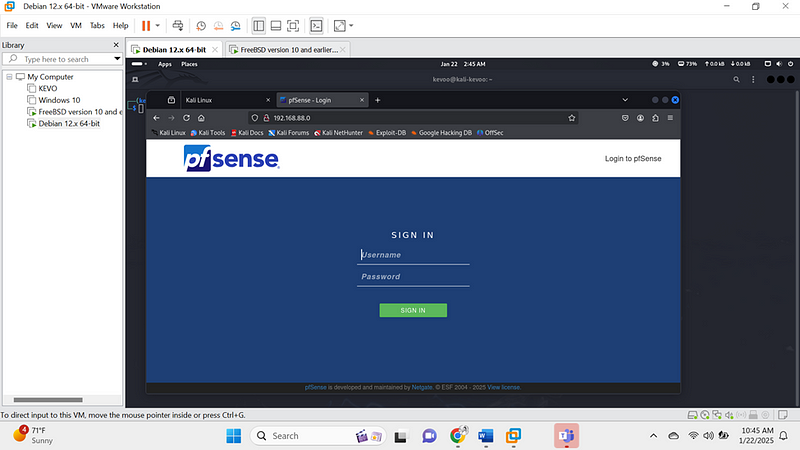Screen dimensions: 800x450
Task: Open the Edit menu
Action: (x=32, y=26)
